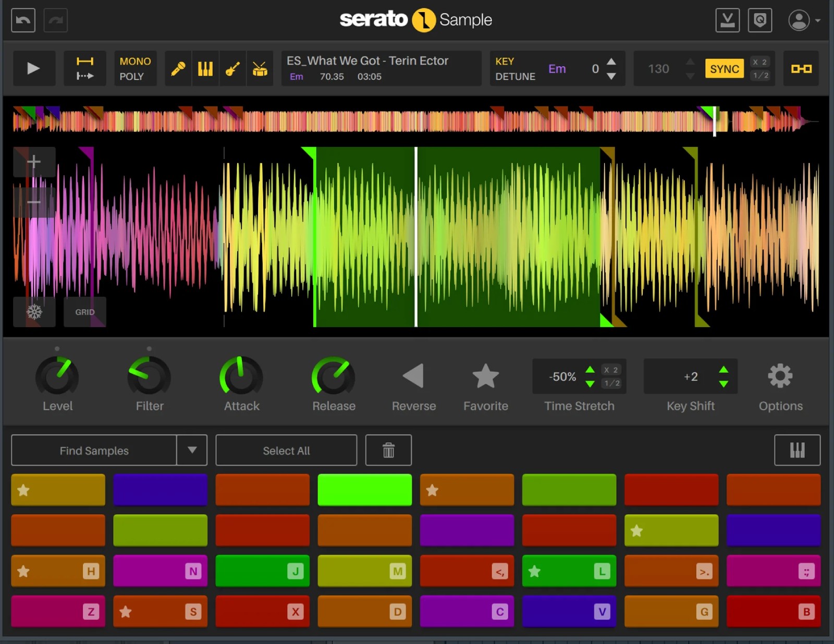Image resolution: width=834 pixels, height=644 pixels.
Task: Click the snowflake freeze icon on waveform
Action: tap(34, 312)
